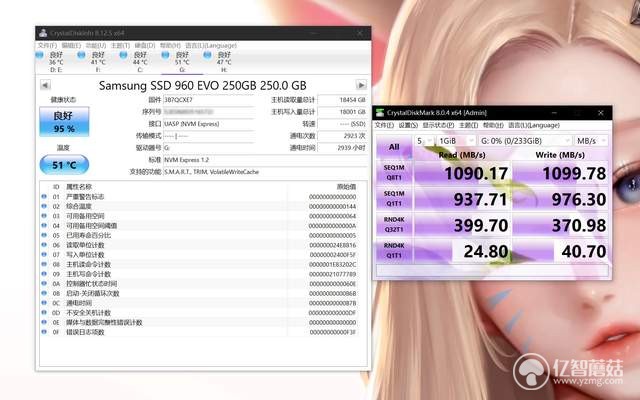Screen dimensions: 640x400
Task: Click the Samsung SSD 960 EVO 250GB title
Action: (202, 85)
